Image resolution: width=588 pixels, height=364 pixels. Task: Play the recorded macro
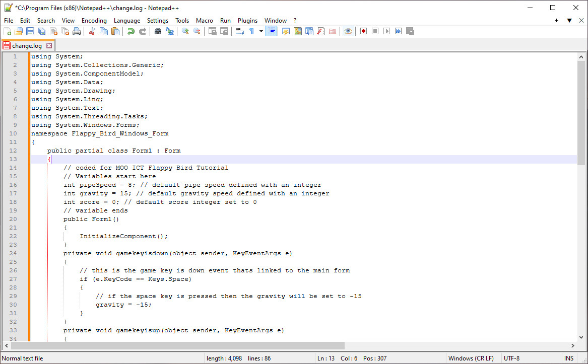coord(385,31)
